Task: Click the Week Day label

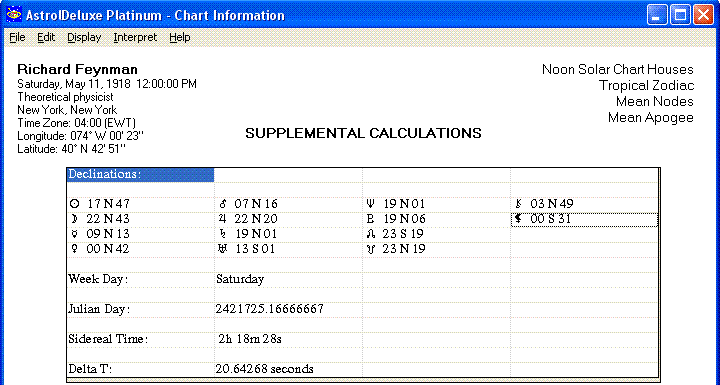Action: (98, 279)
